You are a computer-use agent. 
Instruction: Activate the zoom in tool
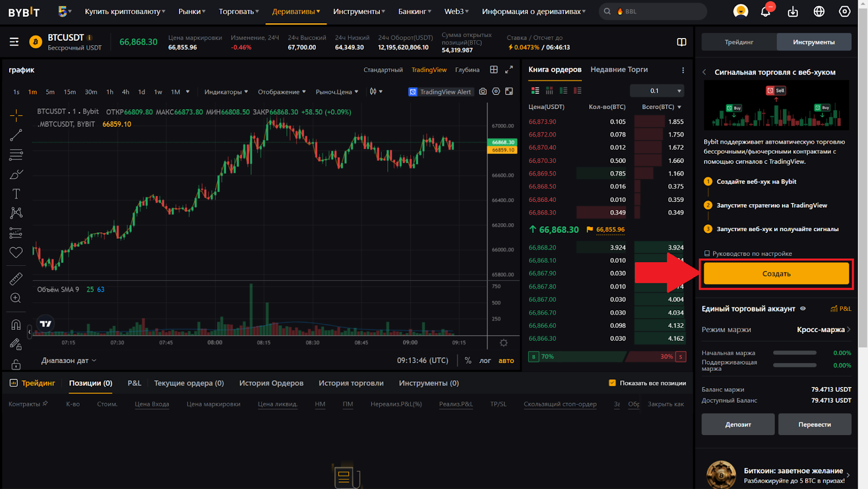16,298
